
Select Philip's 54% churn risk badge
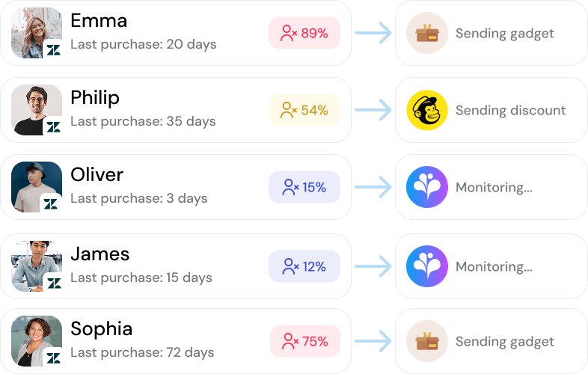point(304,110)
